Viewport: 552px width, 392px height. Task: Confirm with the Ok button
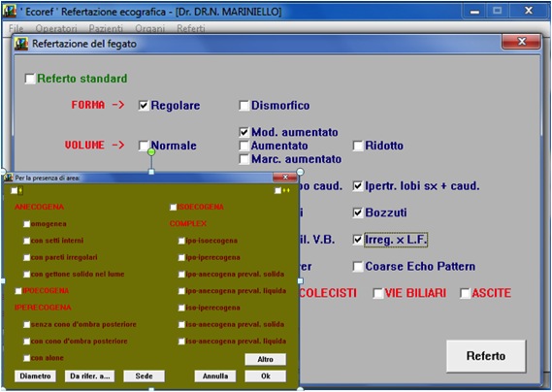[x=266, y=376]
